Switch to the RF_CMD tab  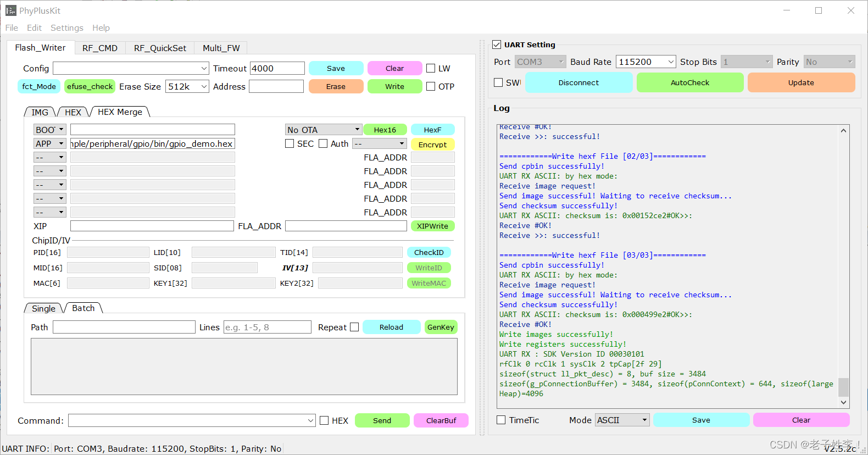click(100, 48)
